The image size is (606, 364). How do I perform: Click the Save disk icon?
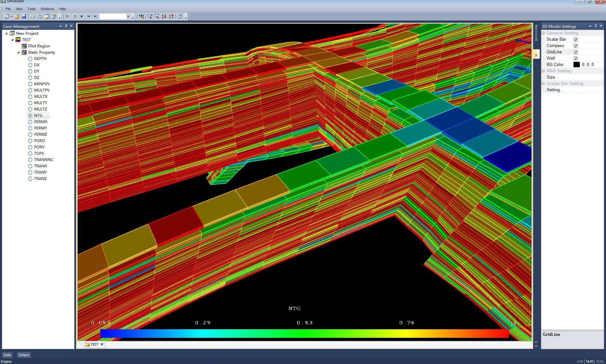24,16
